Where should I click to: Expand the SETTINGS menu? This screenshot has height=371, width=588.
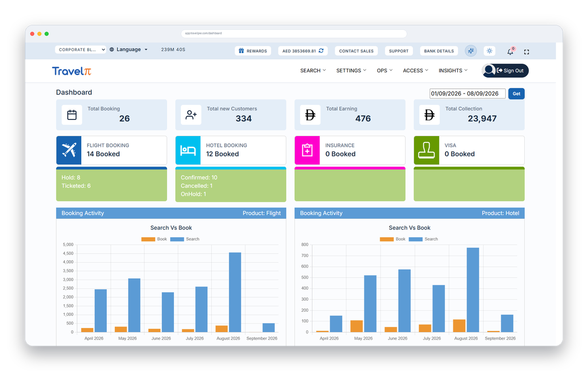tap(351, 70)
